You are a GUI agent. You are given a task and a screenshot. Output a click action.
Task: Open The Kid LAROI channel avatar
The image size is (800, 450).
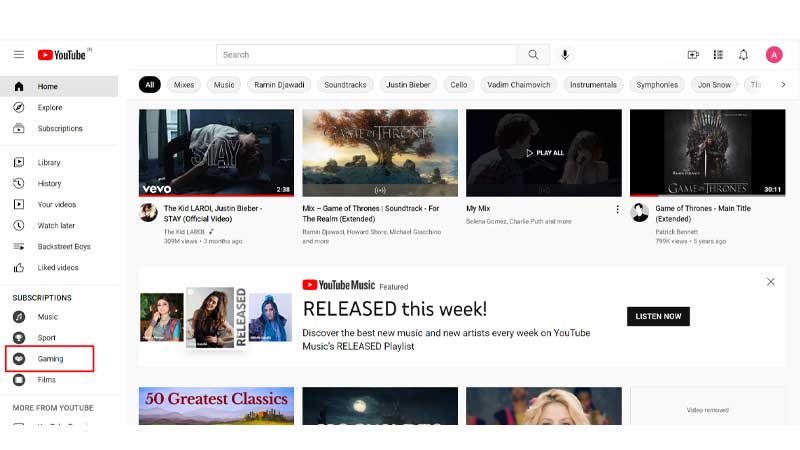pyautogui.click(x=148, y=212)
